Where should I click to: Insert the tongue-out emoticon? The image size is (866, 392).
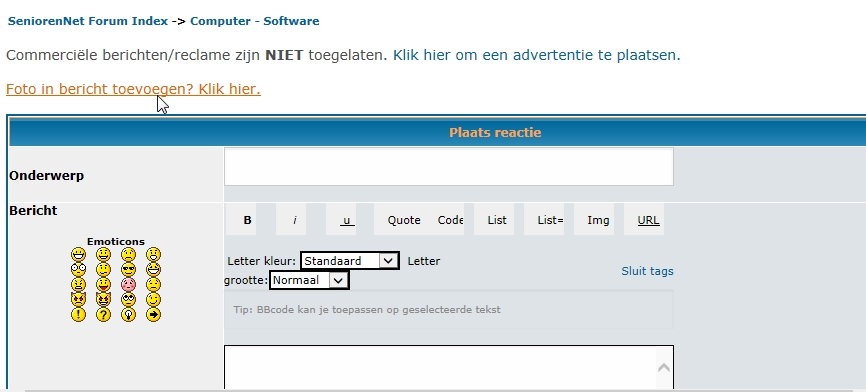click(103, 284)
